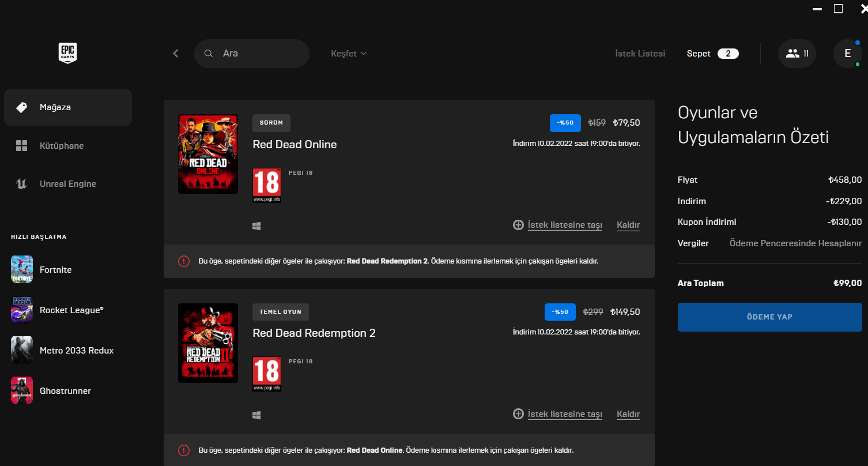This screenshot has width=868, height=466.
Task: Open the Unreal Engine section
Action: point(68,184)
